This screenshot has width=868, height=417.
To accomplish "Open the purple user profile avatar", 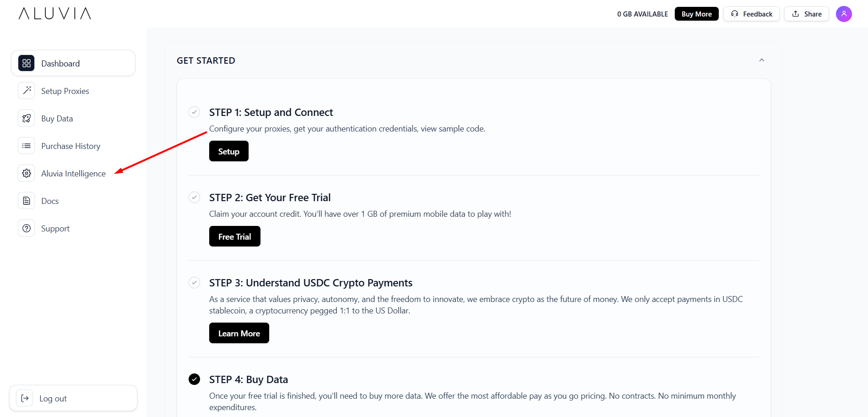I will [843, 14].
